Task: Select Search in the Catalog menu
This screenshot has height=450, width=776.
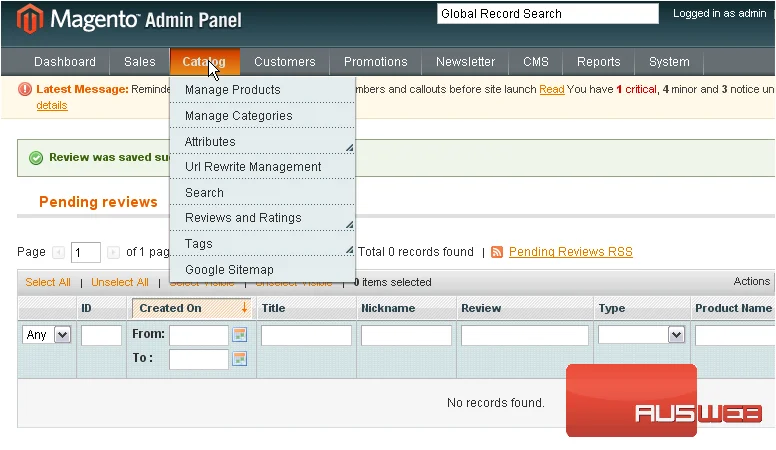Action: 262,193
